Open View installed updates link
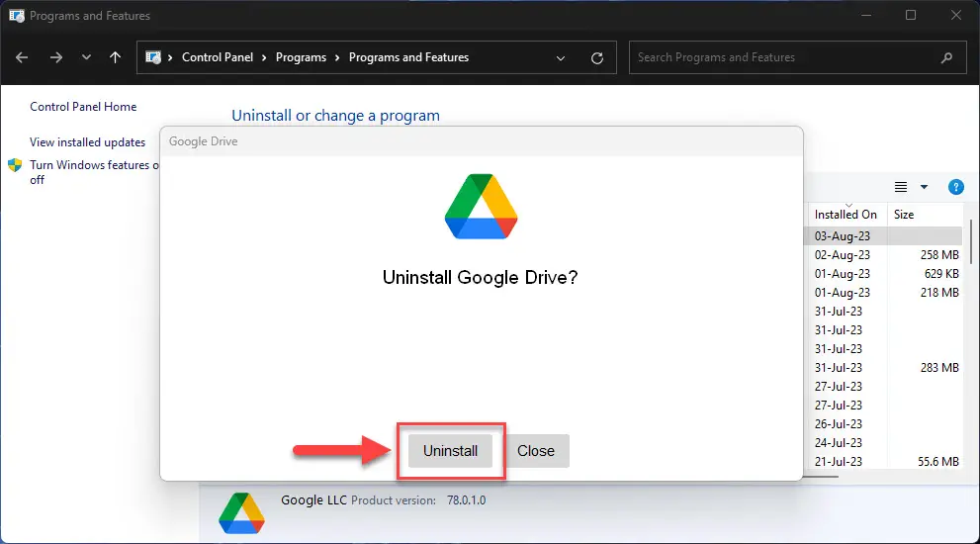 coord(87,142)
